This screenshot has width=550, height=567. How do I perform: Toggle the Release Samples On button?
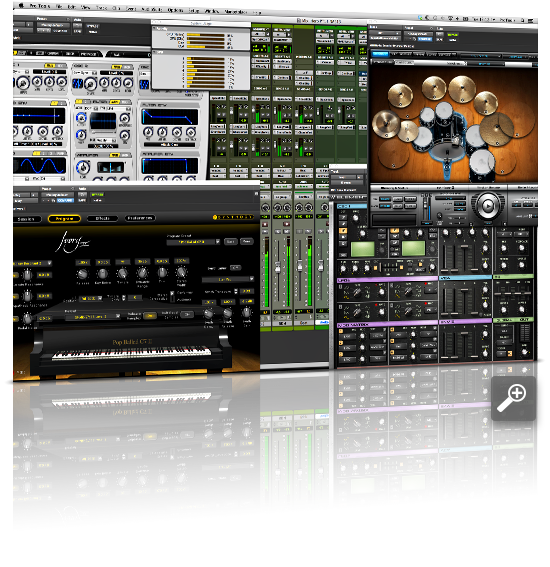[x=150, y=316]
